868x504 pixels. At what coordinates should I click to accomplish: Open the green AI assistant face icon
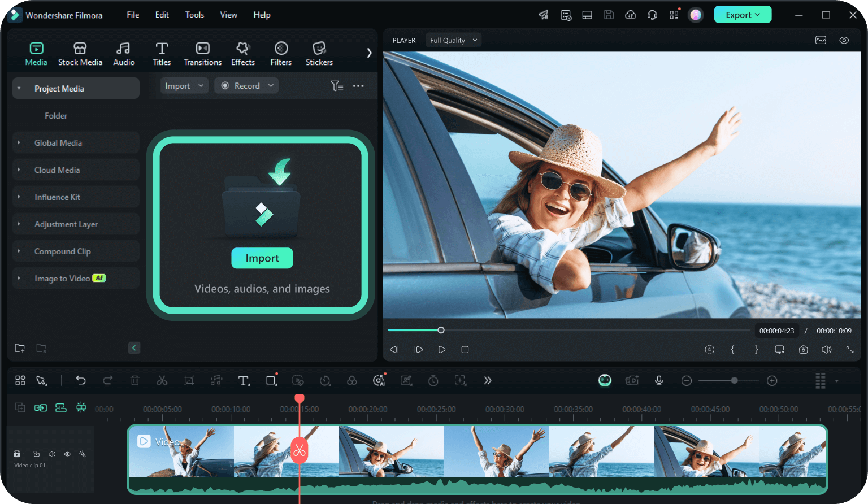605,381
